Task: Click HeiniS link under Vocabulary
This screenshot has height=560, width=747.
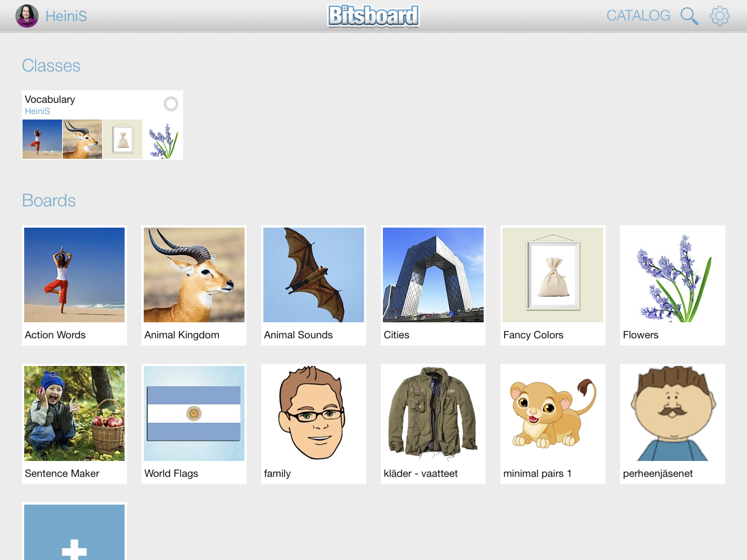Action: (37, 111)
